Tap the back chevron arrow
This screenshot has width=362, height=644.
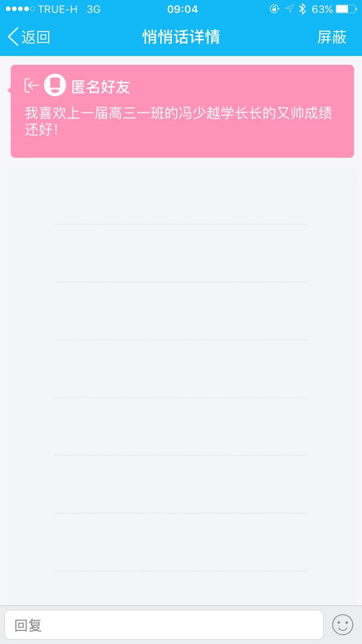[13, 37]
